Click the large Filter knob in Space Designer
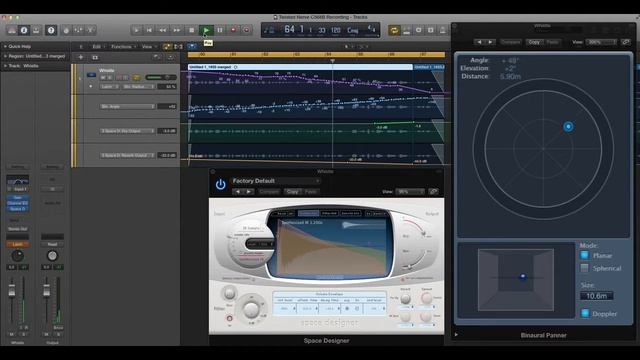 251,309
